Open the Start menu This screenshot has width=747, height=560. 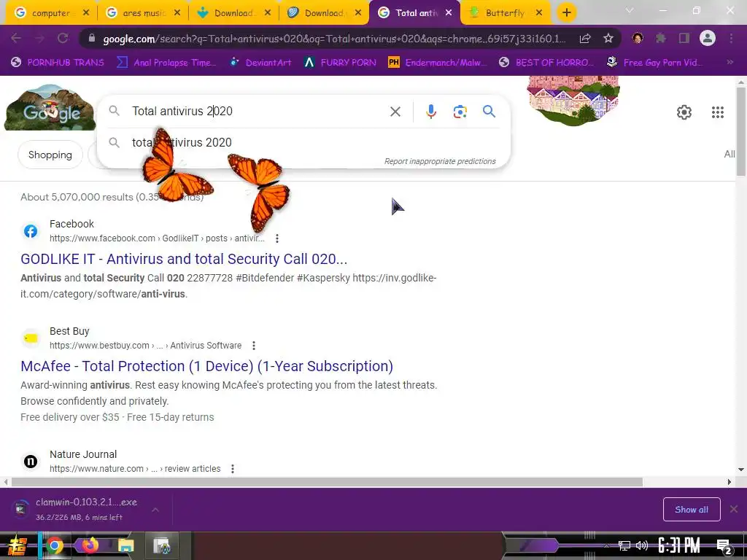click(17, 545)
